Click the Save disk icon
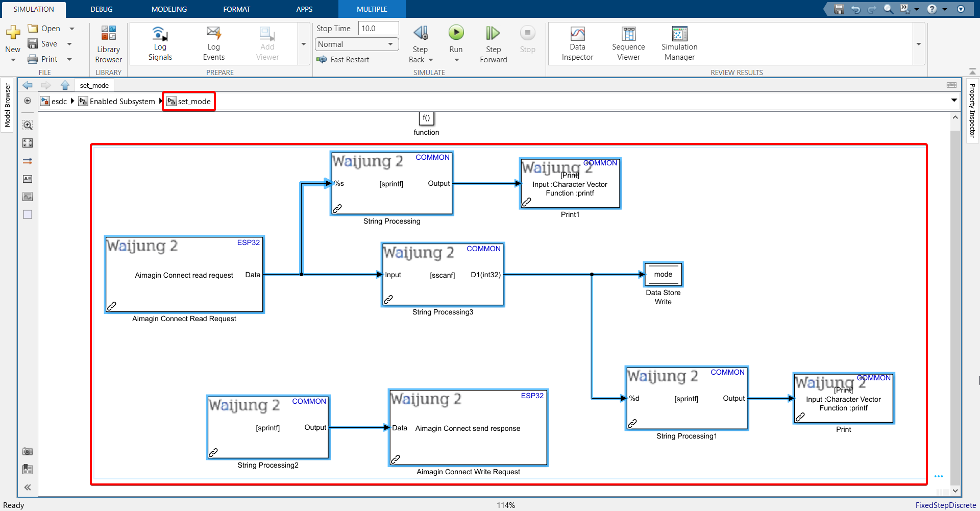 click(x=33, y=44)
